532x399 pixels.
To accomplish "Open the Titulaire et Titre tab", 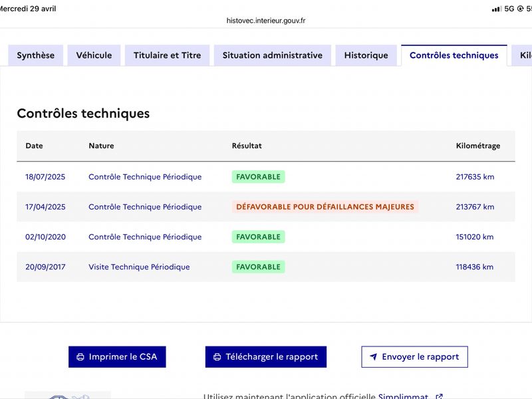I will (168, 55).
